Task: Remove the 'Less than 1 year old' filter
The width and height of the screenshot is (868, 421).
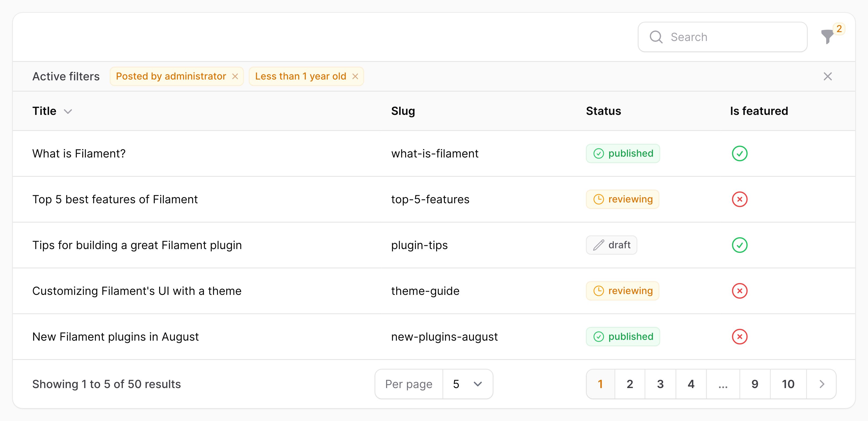Action: [x=355, y=76]
